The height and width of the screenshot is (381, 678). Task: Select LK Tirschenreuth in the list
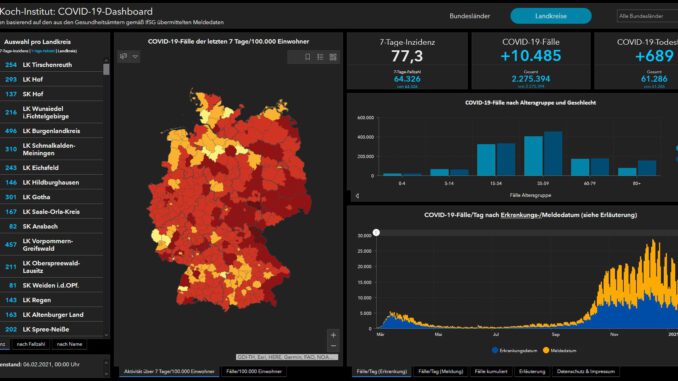pyautogui.click(x=52, y=65)
